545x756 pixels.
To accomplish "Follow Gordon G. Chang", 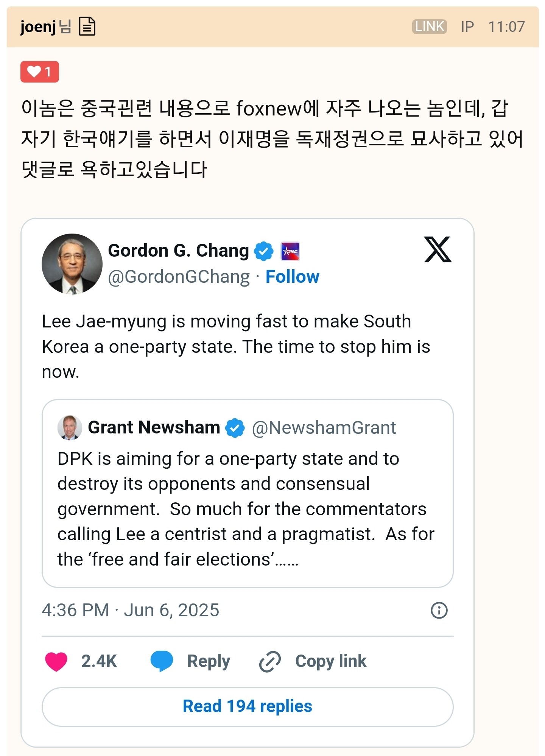I will (x=292, y=277).
